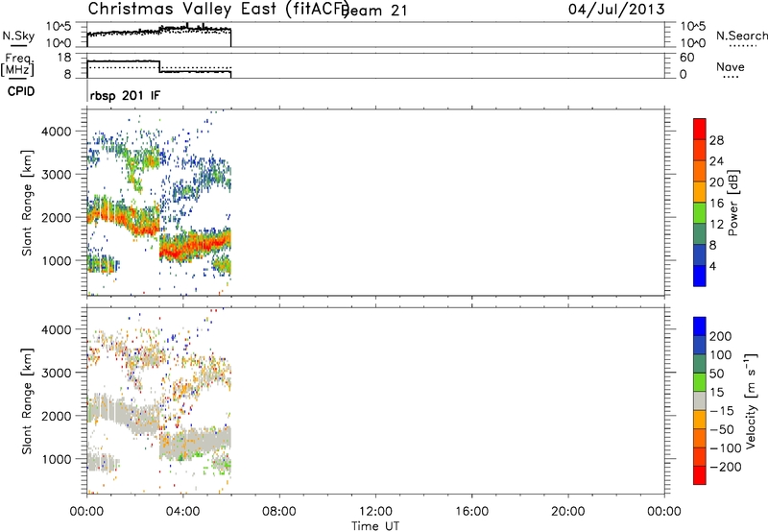The height and width of the screenshot is (532, 768).
Task: Click the 'Christmas Valley East (fitACF)' title
Action: click(219, 9)
